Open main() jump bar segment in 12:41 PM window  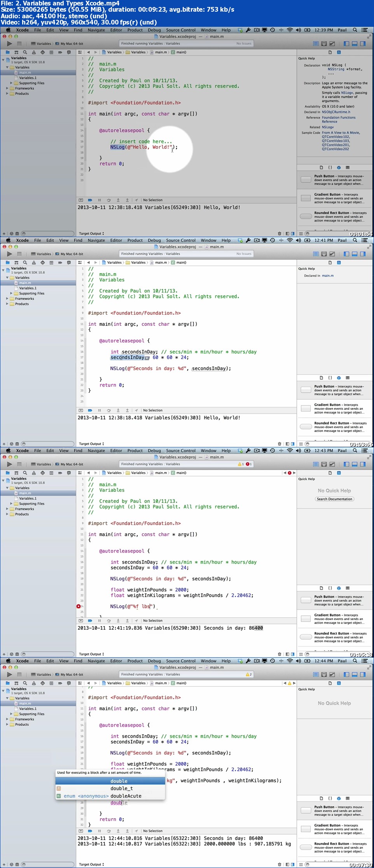click(x=179, y=262)
